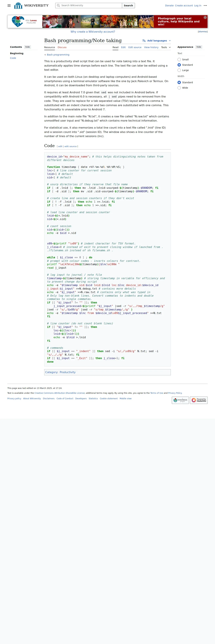Open Privacy Policy link in license text
Image resolution: width=215 pixels, height=644 pixels.
(x=175, y=393)
